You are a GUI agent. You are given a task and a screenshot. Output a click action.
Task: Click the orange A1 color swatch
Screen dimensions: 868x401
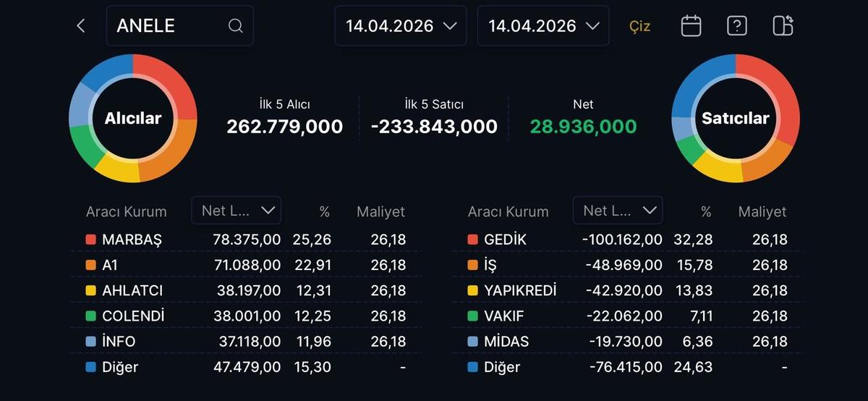90,265
